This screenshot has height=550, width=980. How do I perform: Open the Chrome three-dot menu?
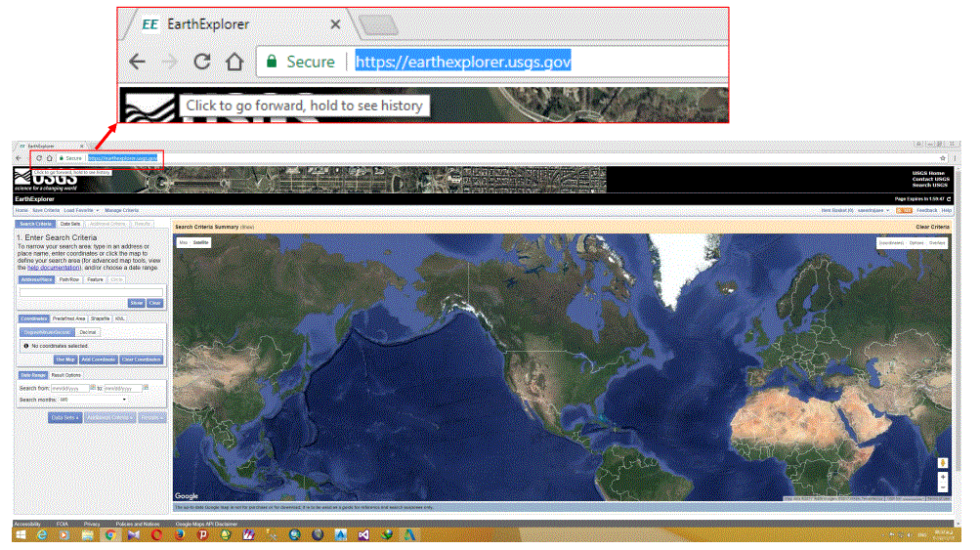(955, 158)
